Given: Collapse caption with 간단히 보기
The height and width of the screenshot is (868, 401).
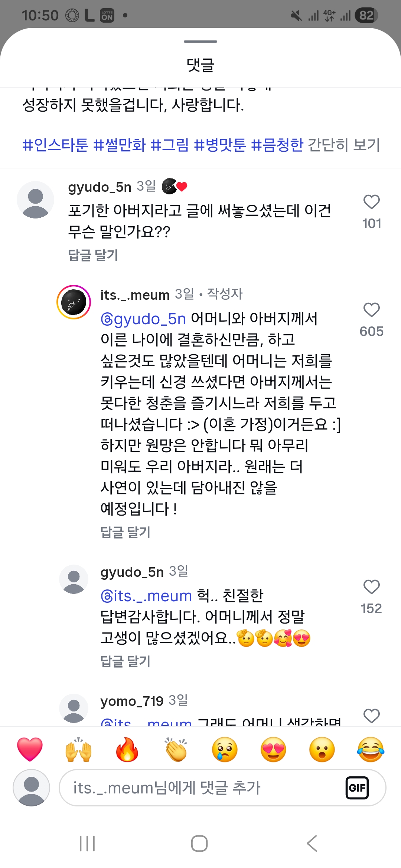Looking at the screenshot, I should click(x=344, y=145).
